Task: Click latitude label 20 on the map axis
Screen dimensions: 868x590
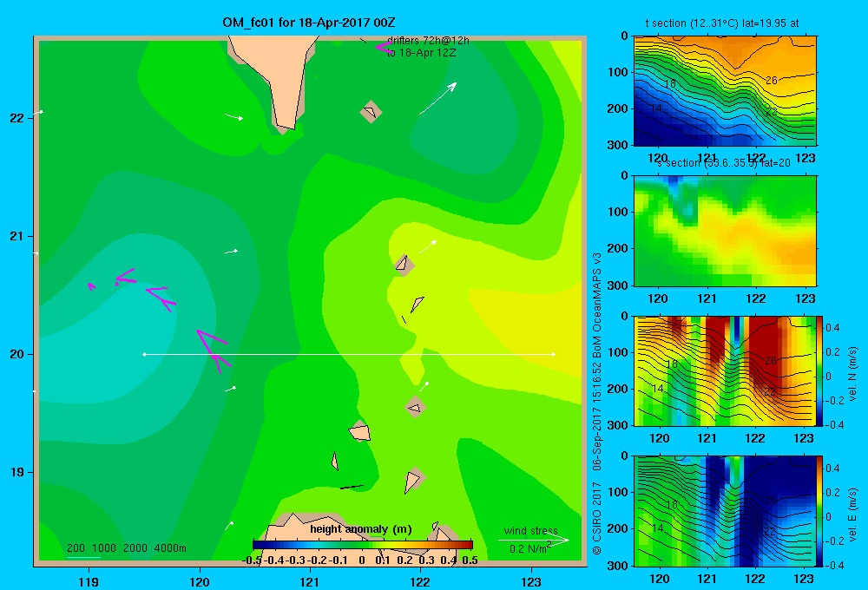Action: pyautogui.click(x=17, y=354)
